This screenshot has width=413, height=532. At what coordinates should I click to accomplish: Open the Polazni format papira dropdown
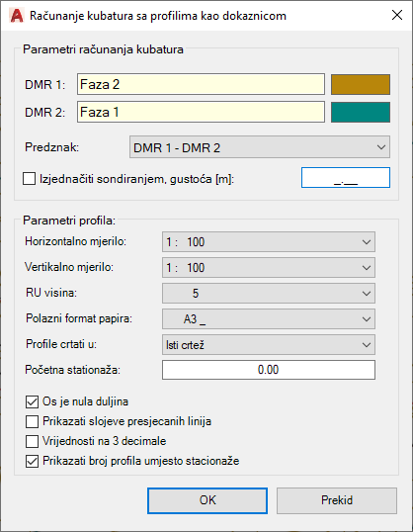coord(269,319)
